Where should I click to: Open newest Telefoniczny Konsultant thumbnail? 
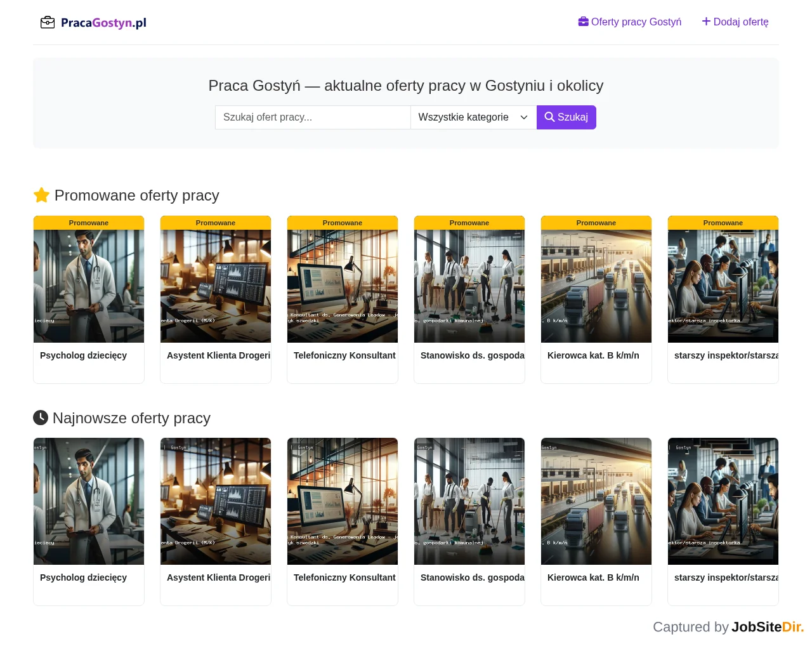click(343, 501)
